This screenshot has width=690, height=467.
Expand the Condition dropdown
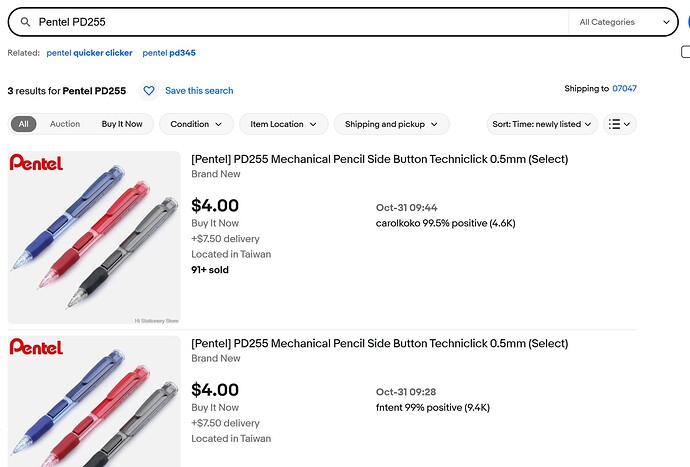(x=196, y=124)
